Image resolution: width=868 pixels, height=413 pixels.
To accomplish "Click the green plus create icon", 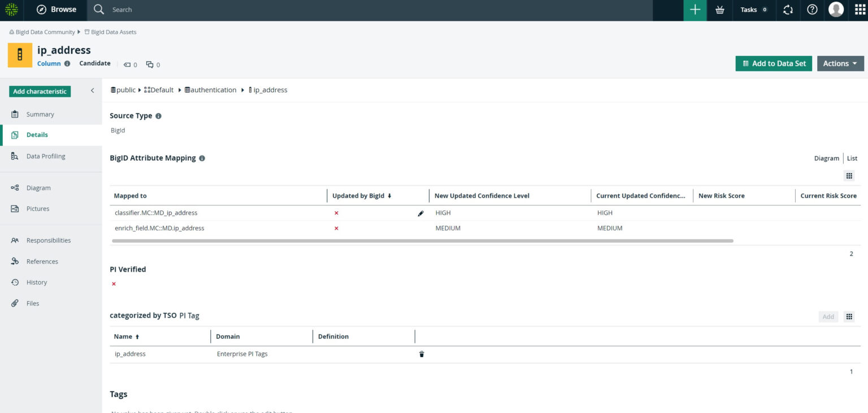I will tap(695, 10).
